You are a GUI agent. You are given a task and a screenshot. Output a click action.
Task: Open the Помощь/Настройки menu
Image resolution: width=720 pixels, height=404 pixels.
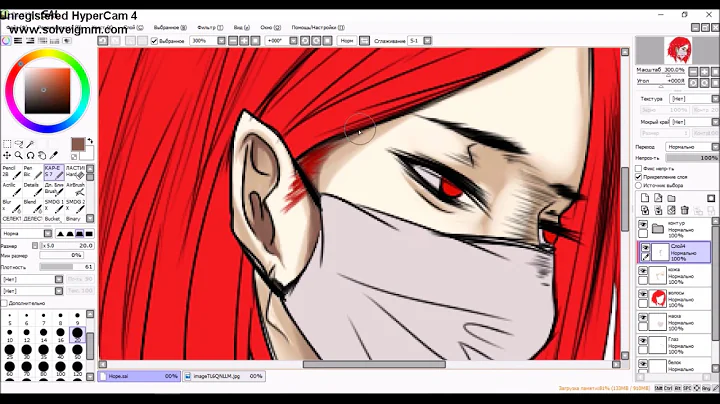318,28
